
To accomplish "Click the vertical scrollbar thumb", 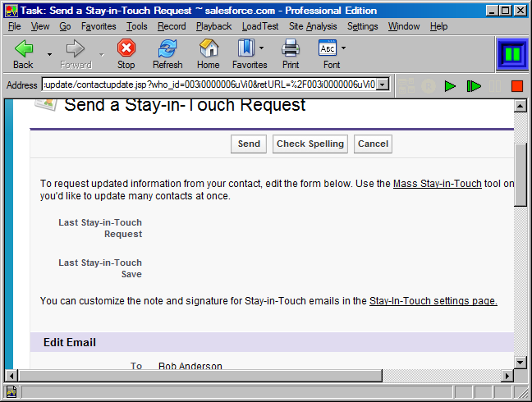I will point(521,175).
